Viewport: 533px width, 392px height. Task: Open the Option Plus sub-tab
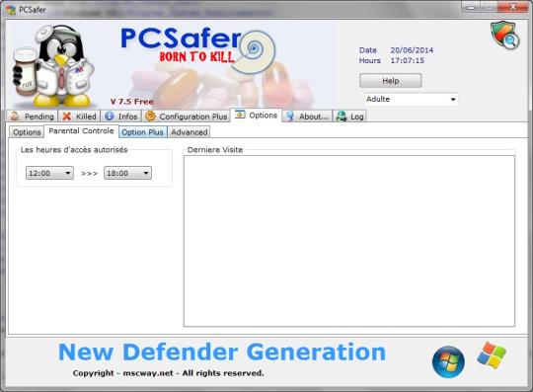click(143, 132)
